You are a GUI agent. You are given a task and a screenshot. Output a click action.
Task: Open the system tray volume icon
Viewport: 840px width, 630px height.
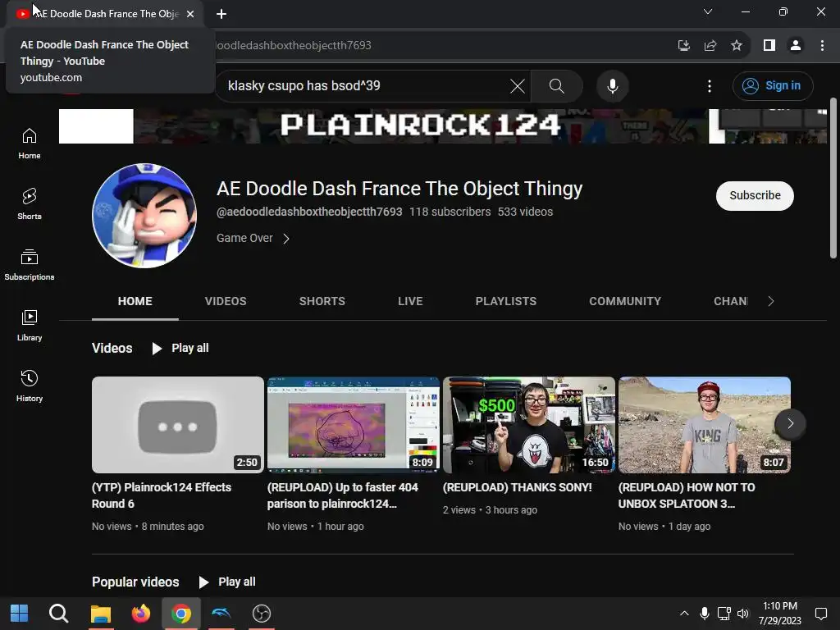tap(743, 614)
